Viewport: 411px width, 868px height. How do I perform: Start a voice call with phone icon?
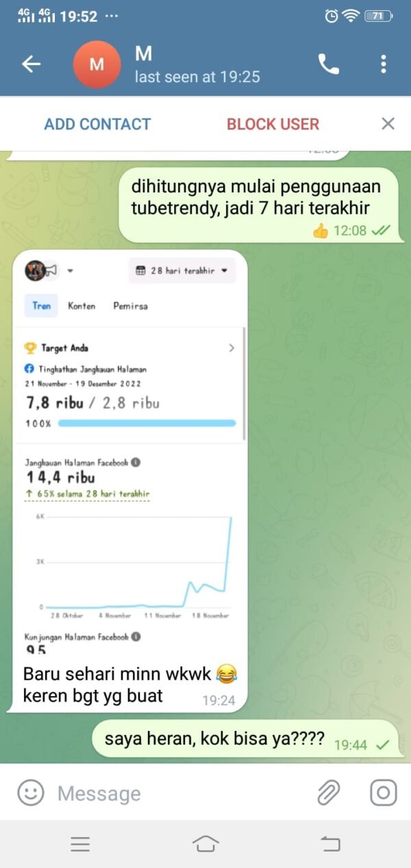328,64
